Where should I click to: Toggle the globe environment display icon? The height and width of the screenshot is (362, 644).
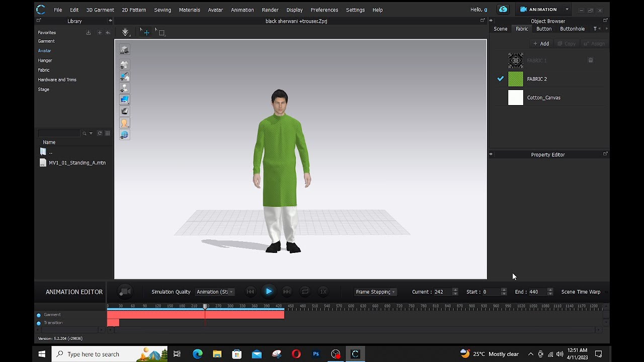124,135
